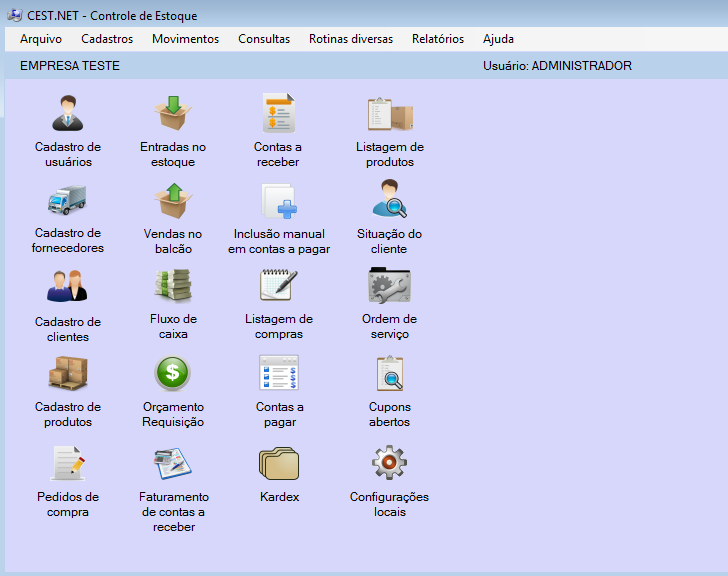
Task: Expand the Cadastros menu
Action: [x=107, y=39]
